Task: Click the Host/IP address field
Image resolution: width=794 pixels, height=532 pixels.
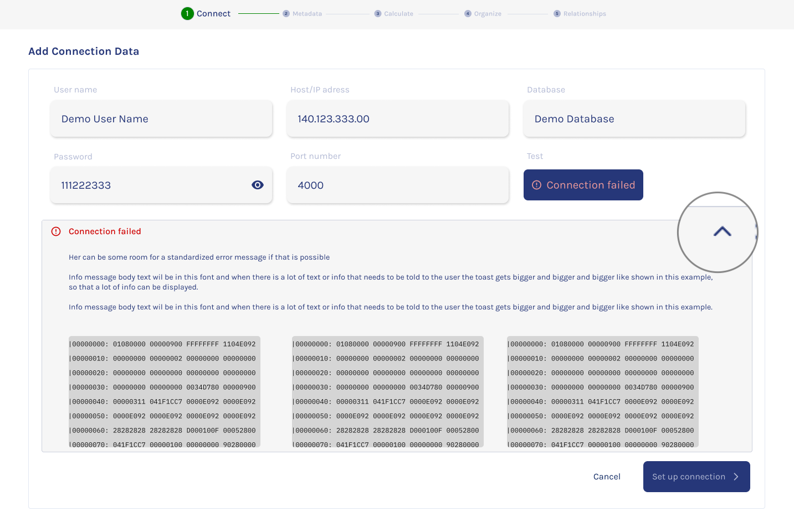Action: 397,119
